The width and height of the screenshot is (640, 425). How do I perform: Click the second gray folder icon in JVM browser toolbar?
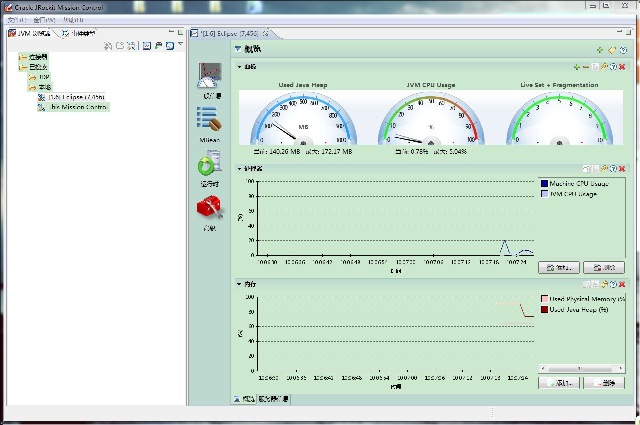120,46
